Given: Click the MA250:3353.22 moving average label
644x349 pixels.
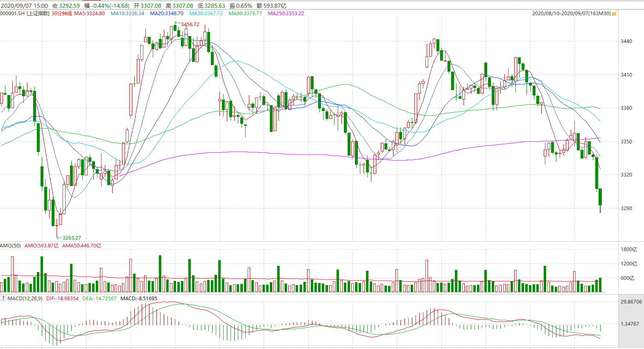Looking at the screenshot, I should 286,14.
